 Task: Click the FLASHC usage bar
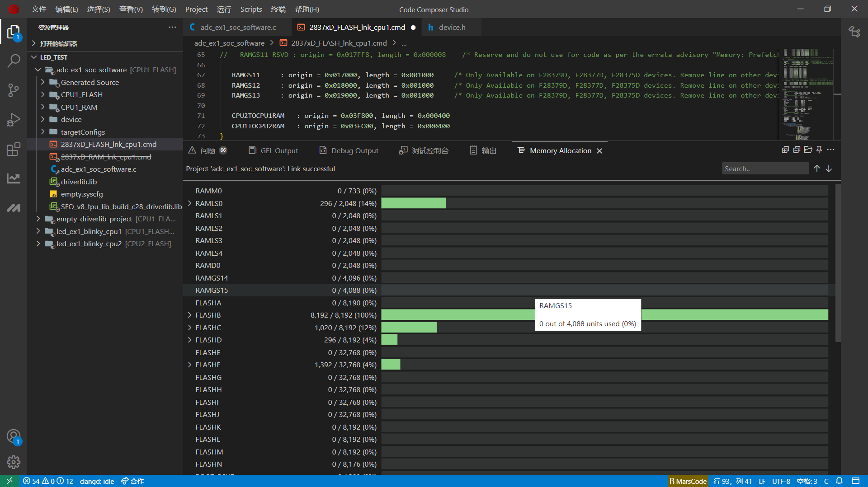click(409, 327)
